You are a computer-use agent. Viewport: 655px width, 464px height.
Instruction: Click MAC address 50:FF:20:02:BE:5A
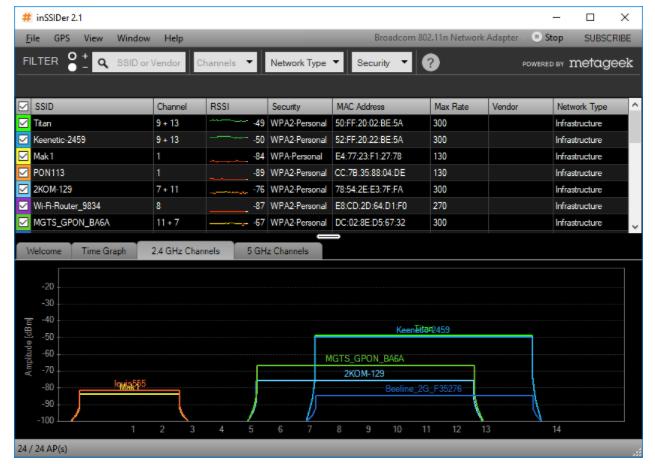pyautogui.click(x=369, y=123)
